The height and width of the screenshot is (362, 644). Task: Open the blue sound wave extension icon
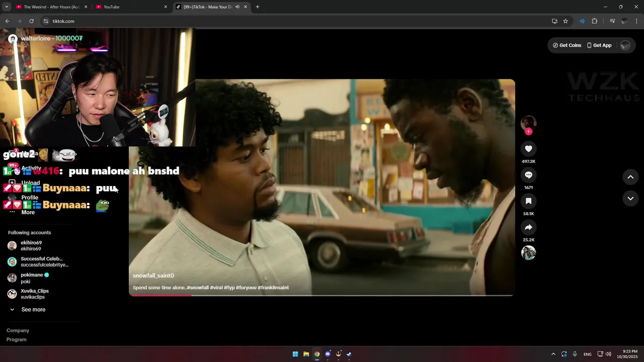[x=582, y=21]
